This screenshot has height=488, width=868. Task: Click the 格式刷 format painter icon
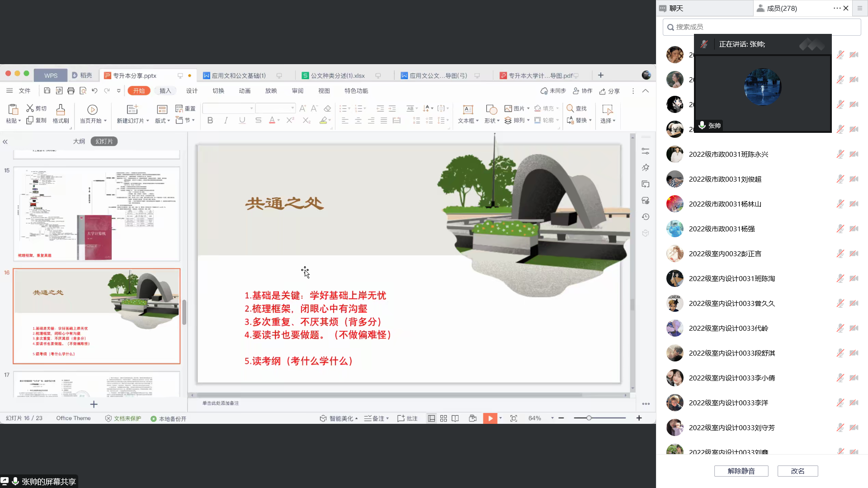pyautogui.click(x=60, y=114)
